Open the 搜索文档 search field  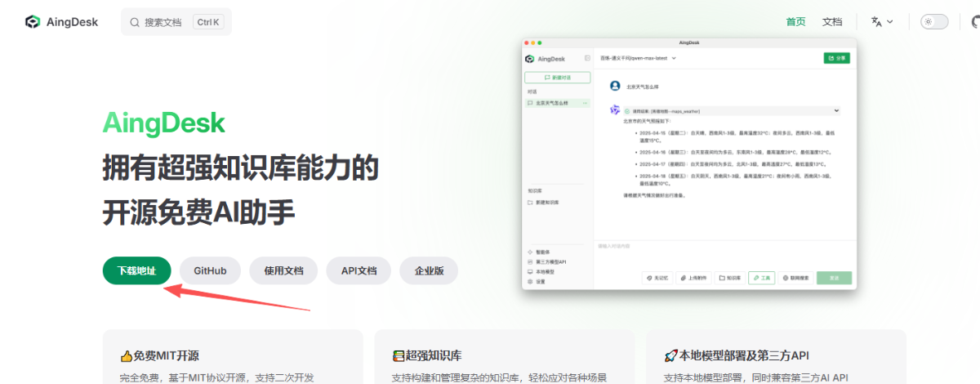point(176,22)
